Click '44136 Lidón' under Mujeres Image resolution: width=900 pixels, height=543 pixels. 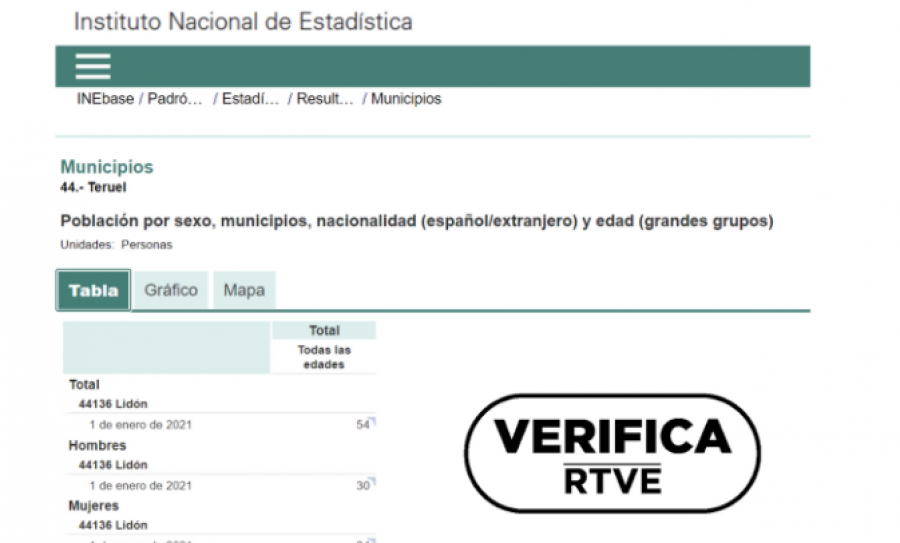113,525
